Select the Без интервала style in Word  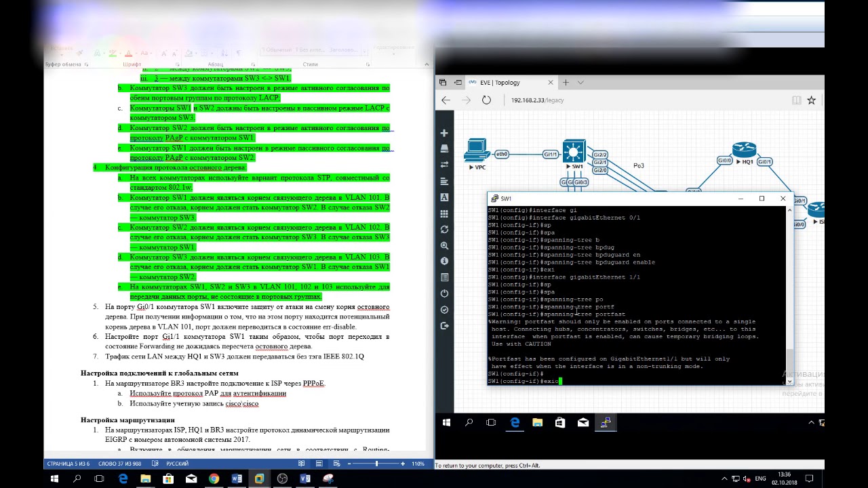coord(309,50)
